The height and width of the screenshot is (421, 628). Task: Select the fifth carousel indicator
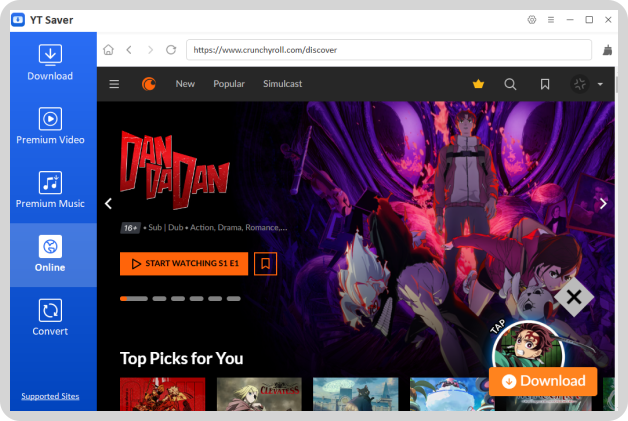click(x=215, y=298)
